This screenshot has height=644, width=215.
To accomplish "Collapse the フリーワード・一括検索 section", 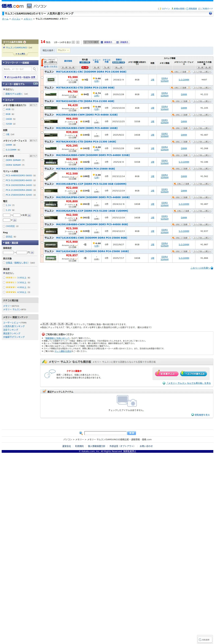I will click(20, 63).
